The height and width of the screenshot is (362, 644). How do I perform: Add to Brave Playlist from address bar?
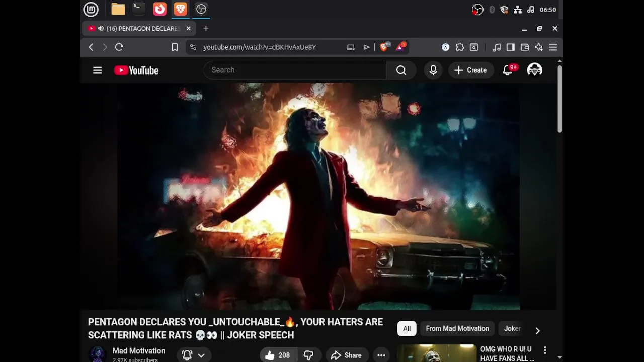pyautogui.click(x=366, y=47)
